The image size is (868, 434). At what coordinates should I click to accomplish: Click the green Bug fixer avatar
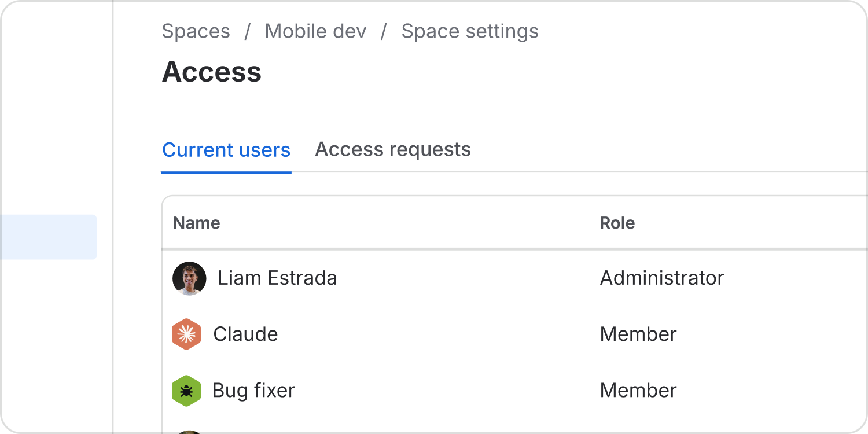point(186,391)
